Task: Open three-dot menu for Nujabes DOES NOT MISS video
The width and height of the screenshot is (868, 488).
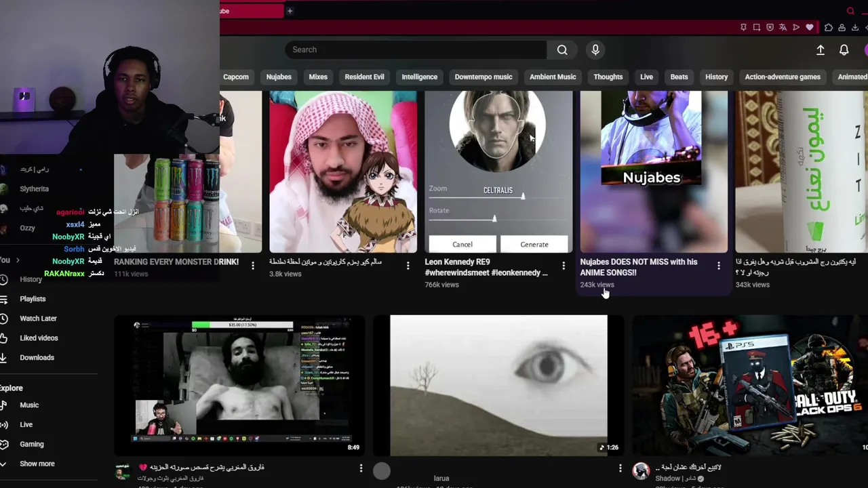Action: (718, 266)
